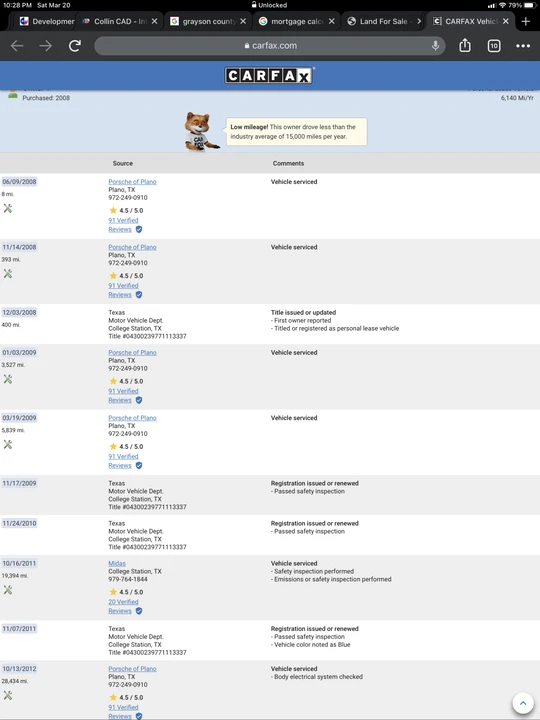
Task: Tap the carfax.com address field
Action: pyautogui.click(x=270, y=45)
